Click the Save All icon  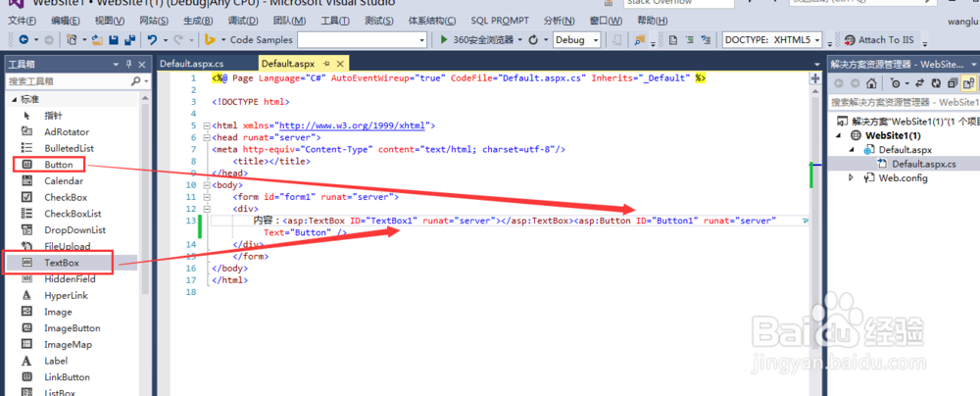(x=130, y=39)
